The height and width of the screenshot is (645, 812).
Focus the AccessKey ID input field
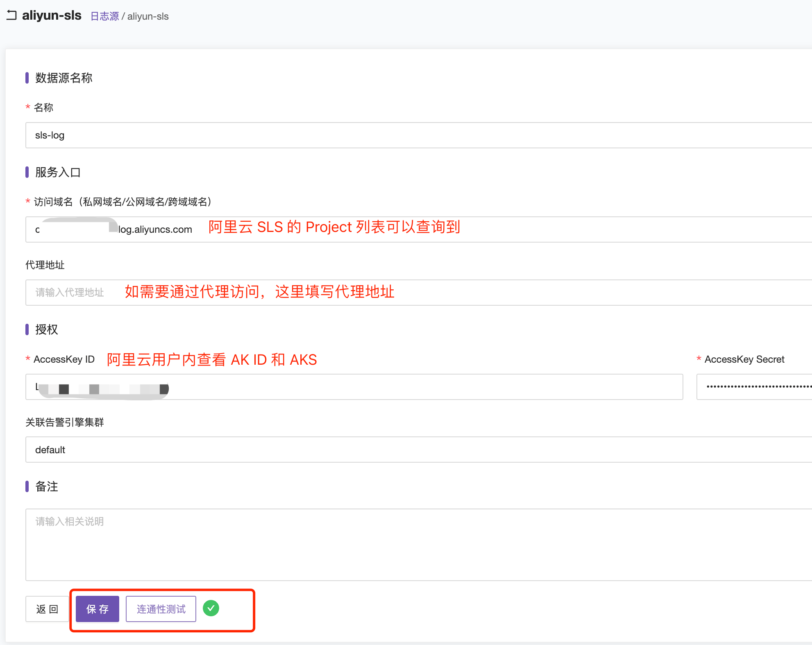tap(410, 387)
